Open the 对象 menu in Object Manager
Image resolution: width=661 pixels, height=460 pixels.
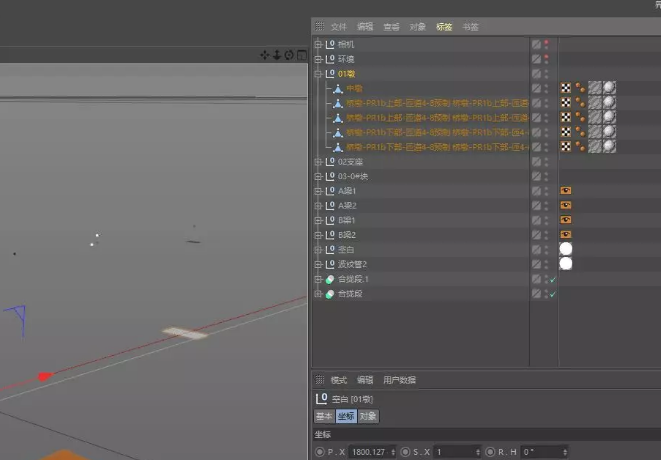(417, 27)
